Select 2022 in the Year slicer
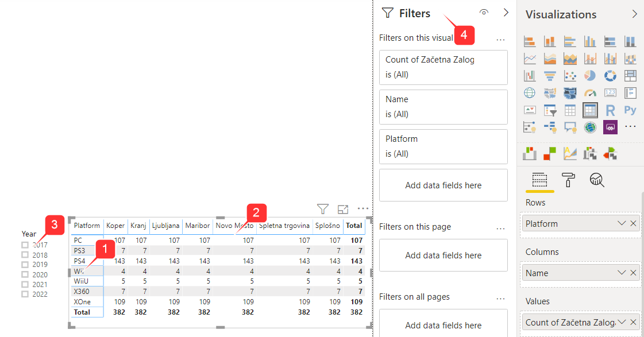 (25, 294)
